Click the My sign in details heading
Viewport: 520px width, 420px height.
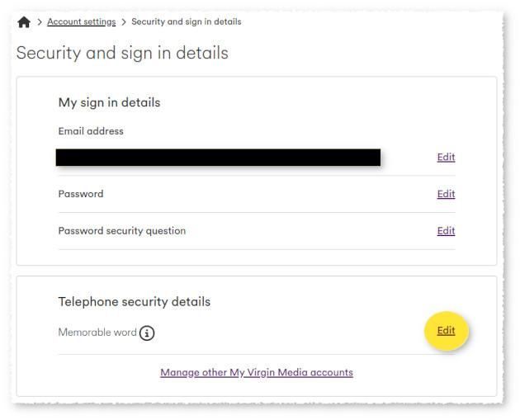tap(110, 103)
